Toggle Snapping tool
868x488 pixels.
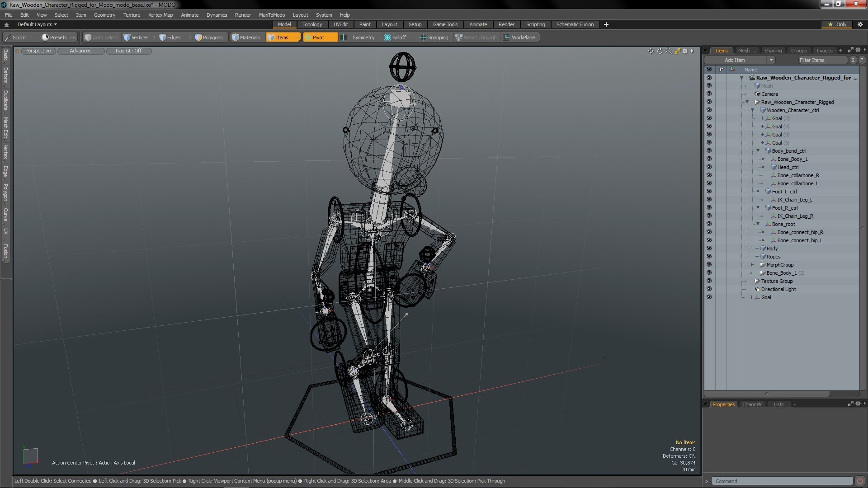tap(434, 38)
